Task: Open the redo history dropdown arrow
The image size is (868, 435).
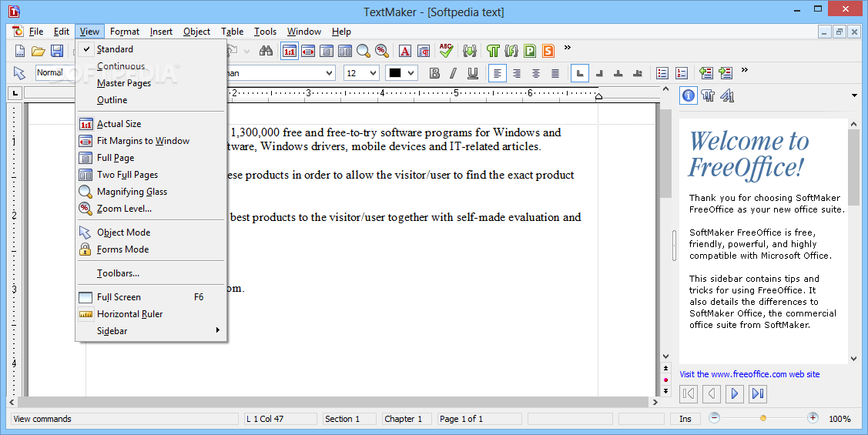Action: click(247, 52)
